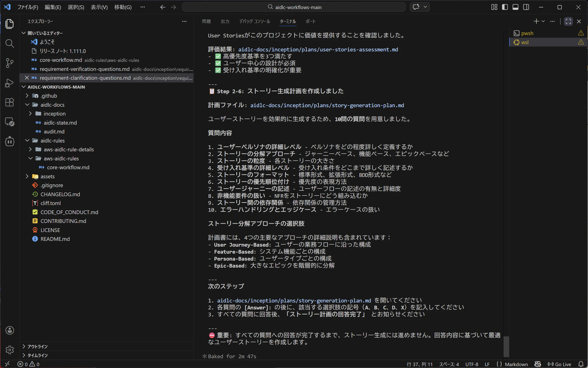Close requirement-clarification-questions.md editor
Image resolution: width=588 pixels, height=368 pixels.
[27, 78]
